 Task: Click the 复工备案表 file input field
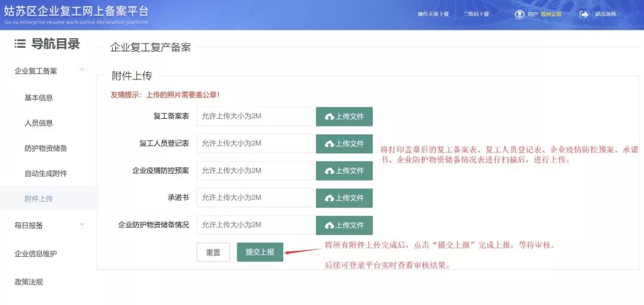tap(255, 116)
